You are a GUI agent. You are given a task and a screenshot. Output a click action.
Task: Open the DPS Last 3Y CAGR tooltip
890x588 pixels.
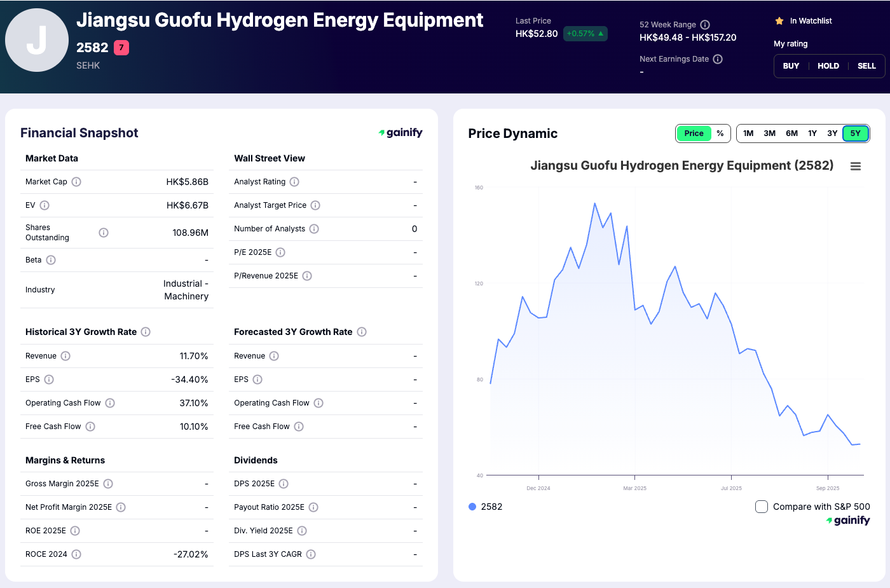(311, 554)
